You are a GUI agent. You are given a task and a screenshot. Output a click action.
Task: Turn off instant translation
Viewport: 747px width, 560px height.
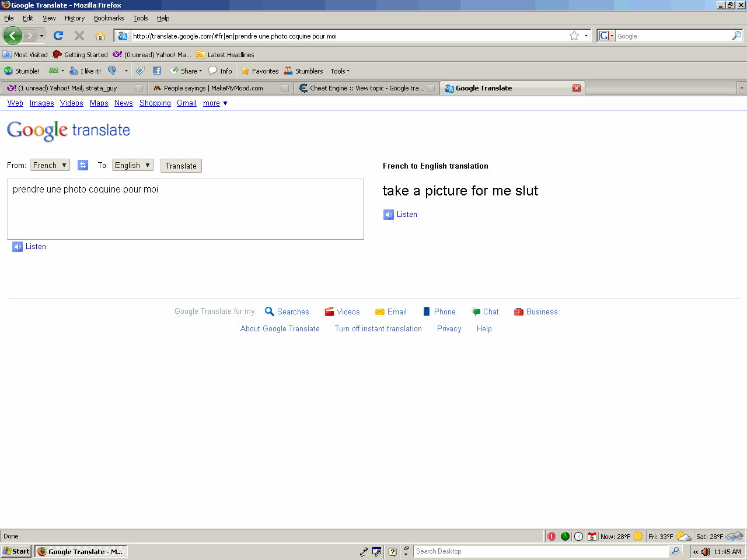(x=378, y=328)
